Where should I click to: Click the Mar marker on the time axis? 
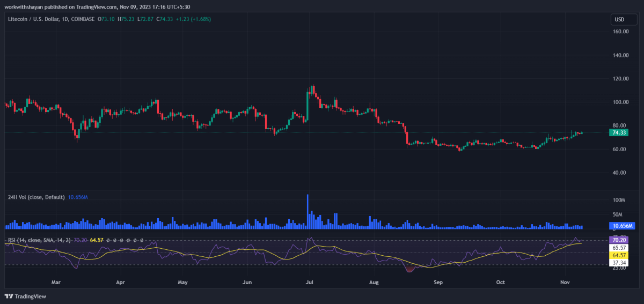pyautogui.click(x=56, y=281)
